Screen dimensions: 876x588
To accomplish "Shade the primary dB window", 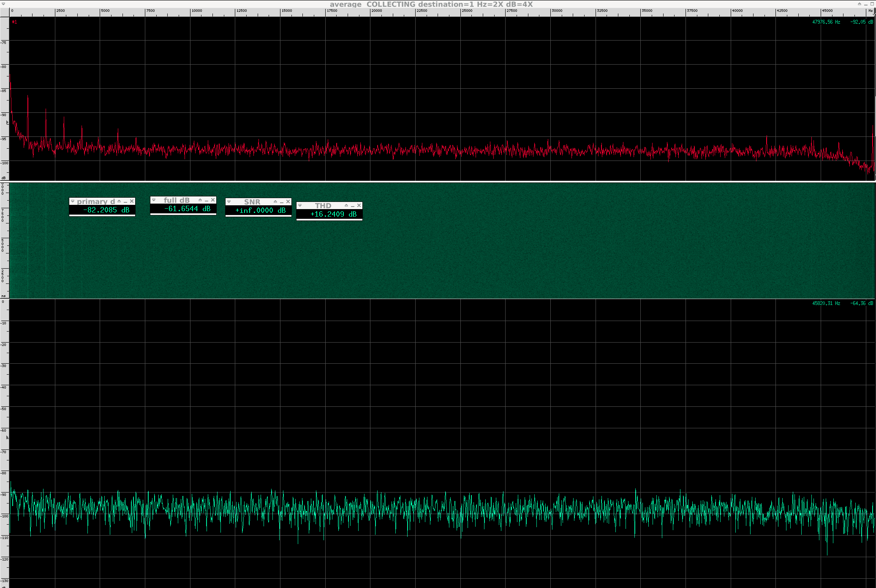I will coord(119,201).
